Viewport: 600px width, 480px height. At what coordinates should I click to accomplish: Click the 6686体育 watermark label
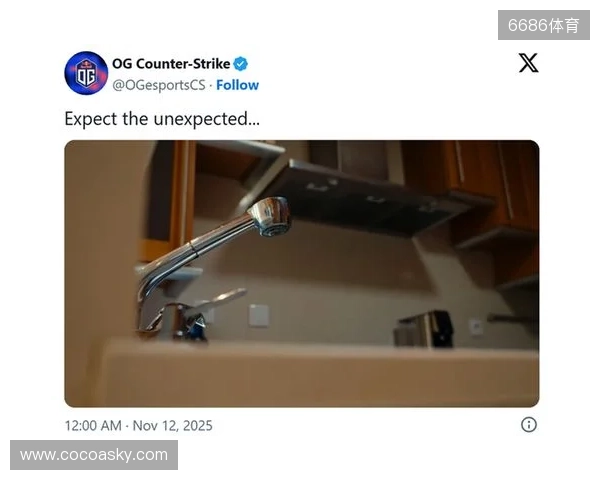[544, 25]
